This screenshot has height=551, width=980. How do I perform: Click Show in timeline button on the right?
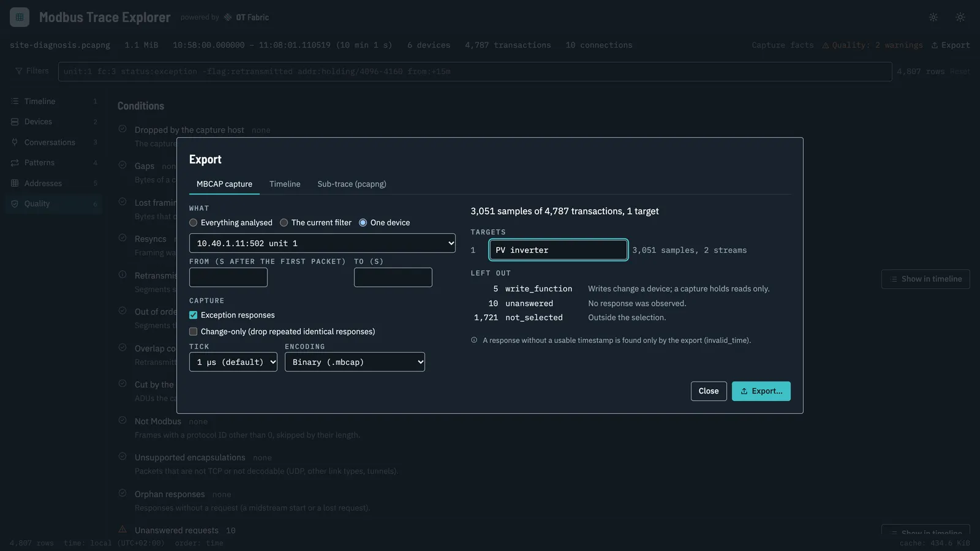click(925, 279)
